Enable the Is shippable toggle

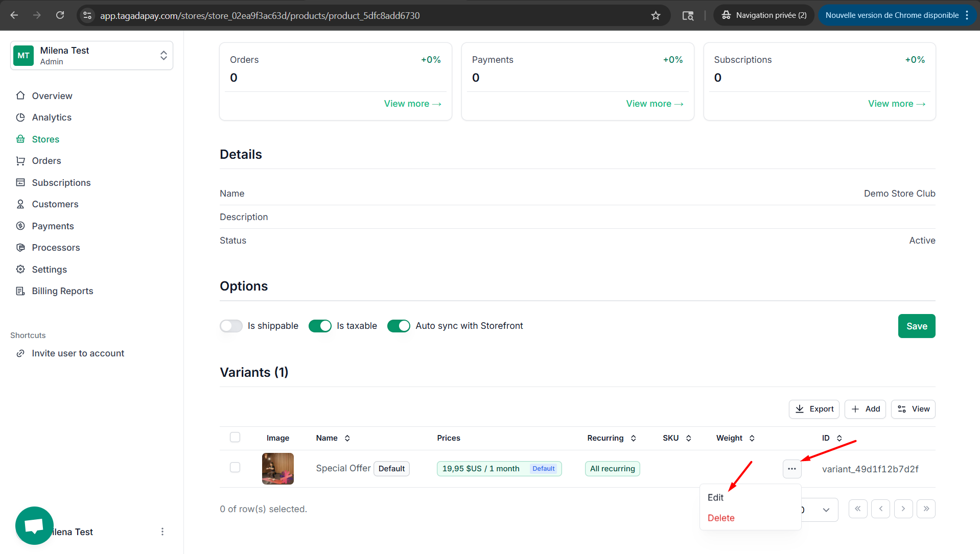coord(231,326)
